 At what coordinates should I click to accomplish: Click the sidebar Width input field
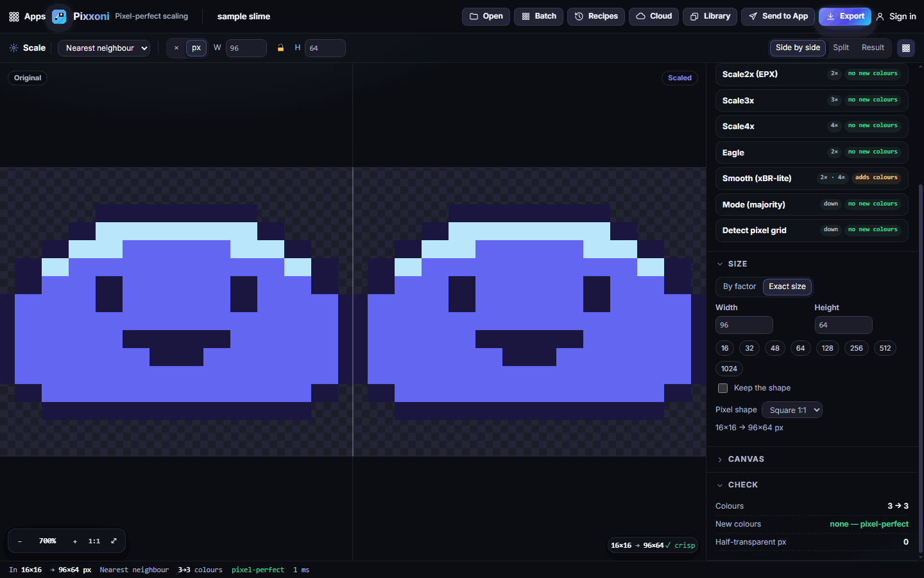744,325
